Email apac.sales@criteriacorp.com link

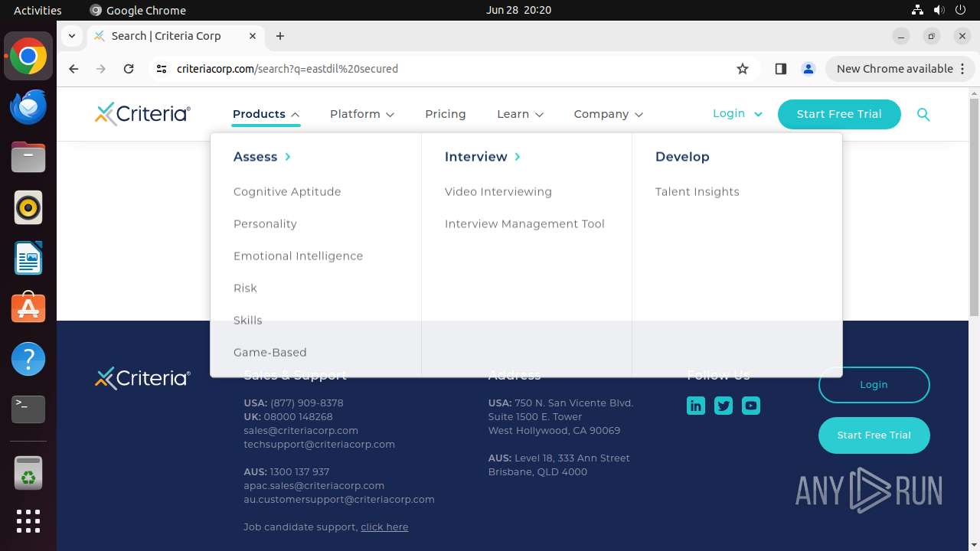[314, 486]
